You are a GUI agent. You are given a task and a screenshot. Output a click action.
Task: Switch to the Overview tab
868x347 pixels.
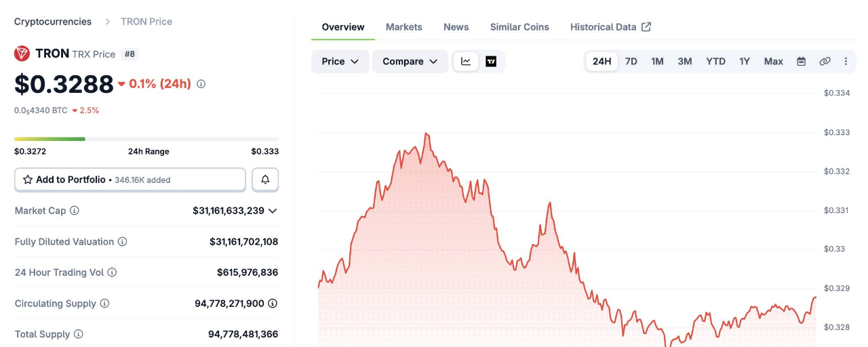343,27
